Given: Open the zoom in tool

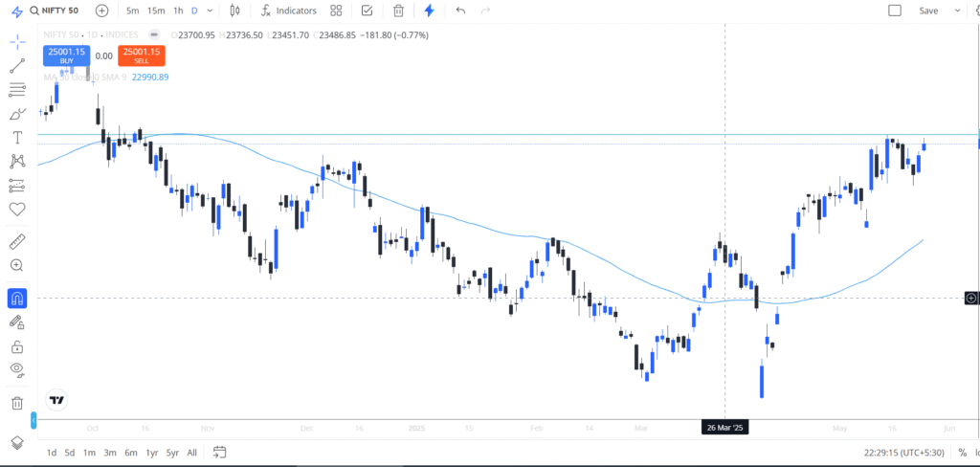Looking at the screenshot, I should 17,265.
